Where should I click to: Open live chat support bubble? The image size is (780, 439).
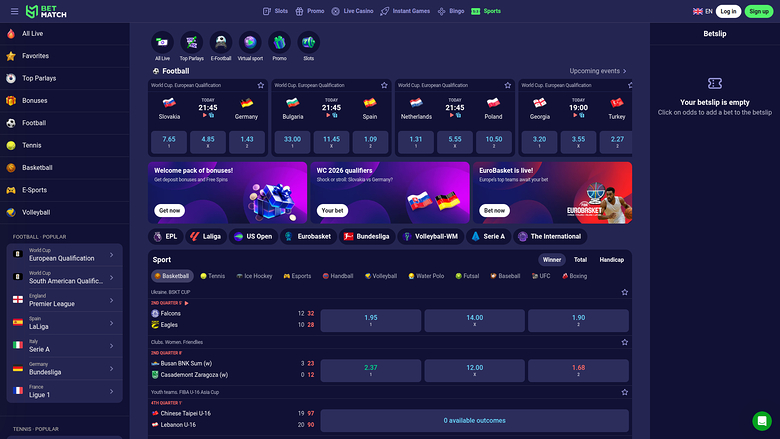(762, 421)
